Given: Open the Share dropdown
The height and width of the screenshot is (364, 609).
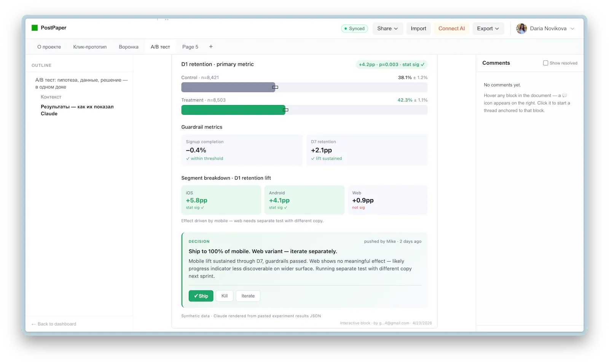Looking at the screenshot, I should click(x=387, y=29).
